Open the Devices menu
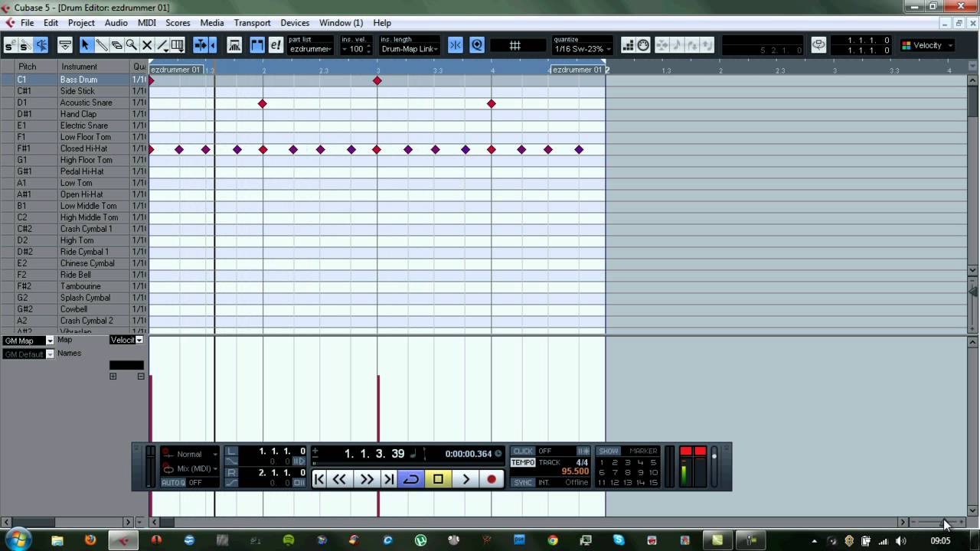Viewport: 980px width, 551px height. (x=295, y=23)
